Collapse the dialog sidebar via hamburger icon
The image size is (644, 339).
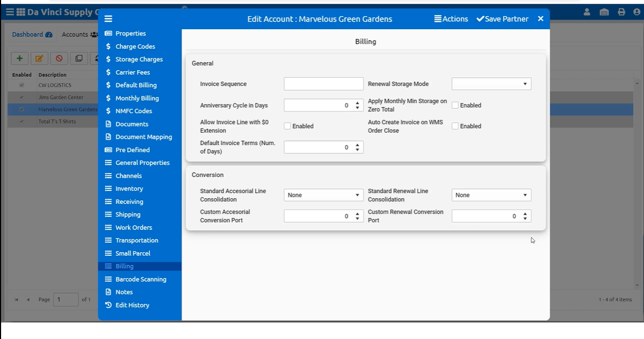pos(109,19)
